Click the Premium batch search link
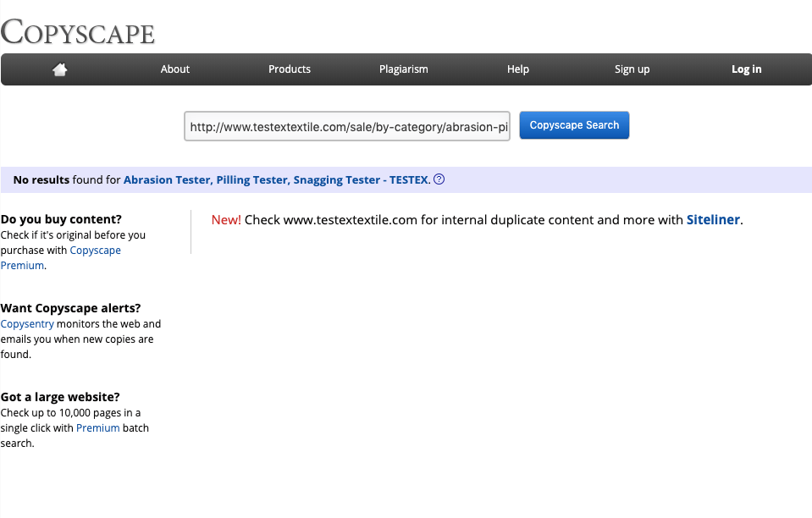The height and width of the screenshot is (518, 812). click(97, 428)
